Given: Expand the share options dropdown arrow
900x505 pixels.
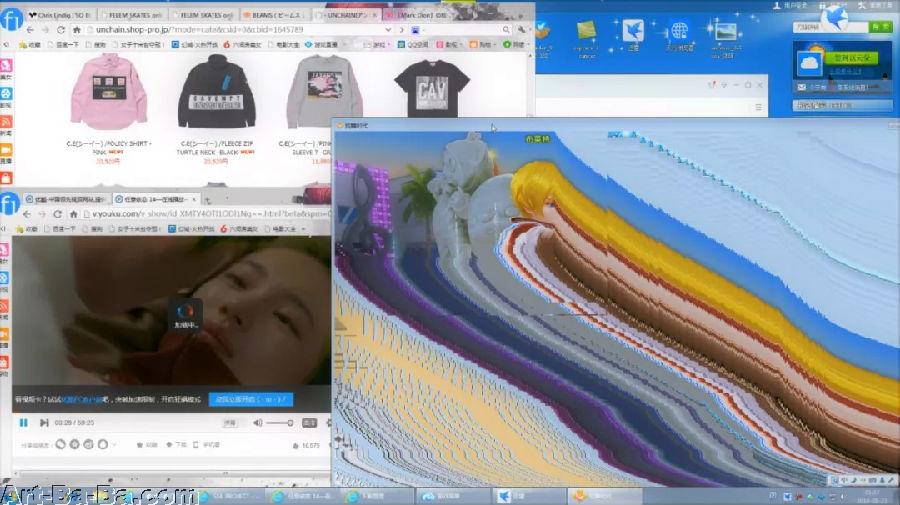Looking at the screenshot, I should (x=114, y=445).
